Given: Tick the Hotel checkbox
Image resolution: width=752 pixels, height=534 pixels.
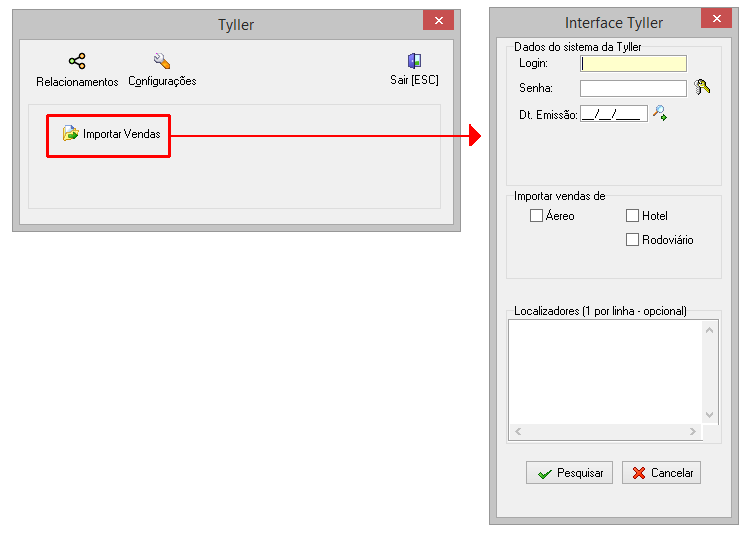Looking at the screenshot, I should pos(632,216).
